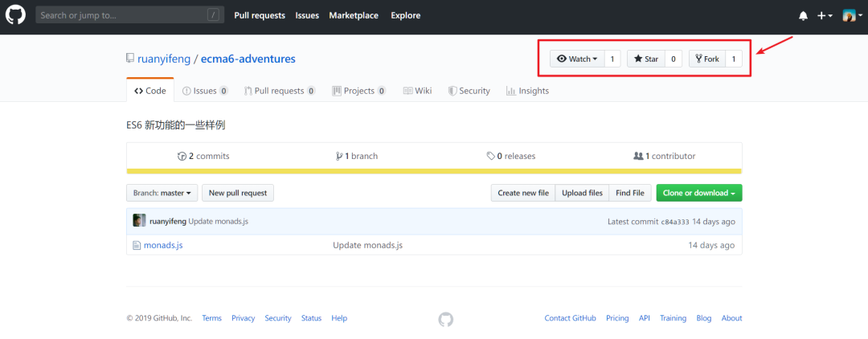Click the footer GitHub logo
The image size is (868, 339).
click(x=445, y=319)
